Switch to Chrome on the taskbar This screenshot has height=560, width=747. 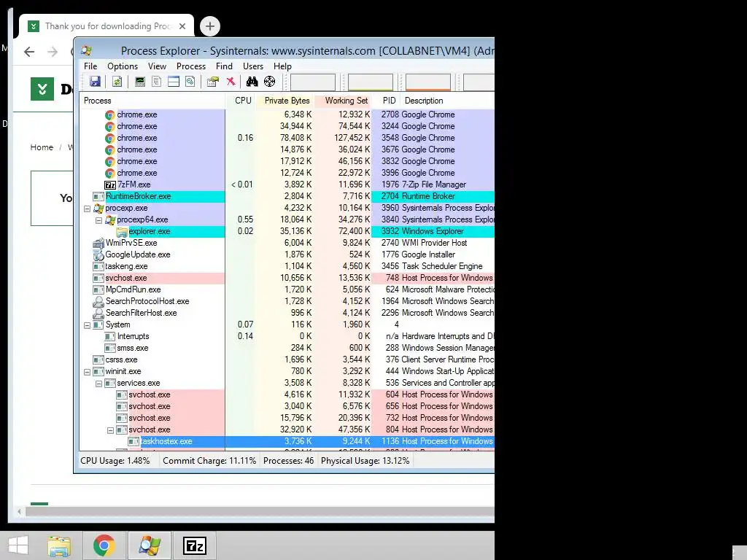click(x=104, y=545)
